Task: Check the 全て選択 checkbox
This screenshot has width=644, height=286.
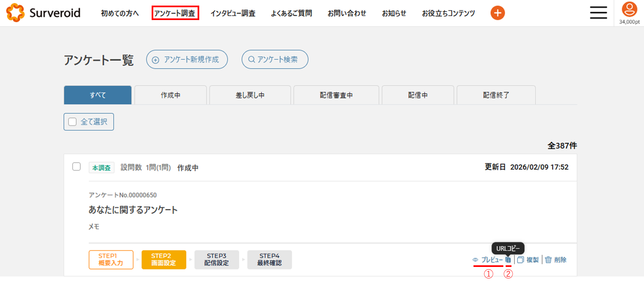Action: tap(73, 122)
